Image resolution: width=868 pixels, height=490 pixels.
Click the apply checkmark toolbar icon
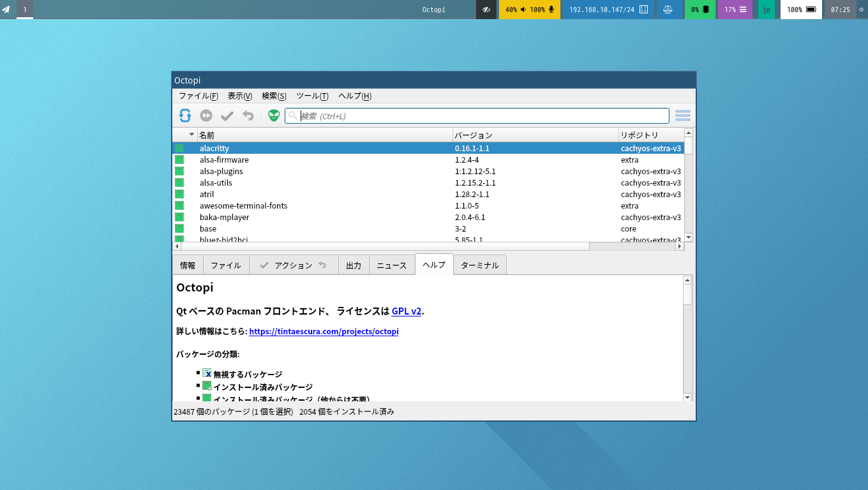[227, 115]
